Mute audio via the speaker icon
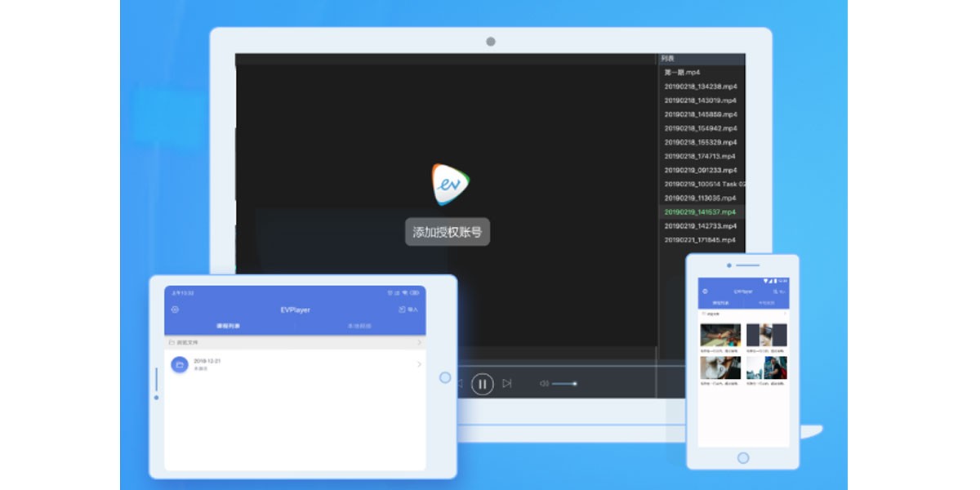 click(542, 383)
